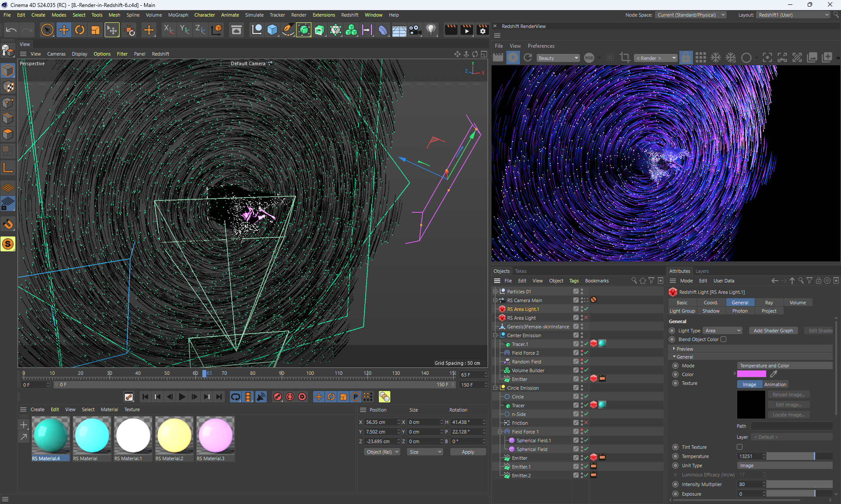Open the Beauty AOV dropdown
Screen dimensions: 841x504
coord(558,58)
